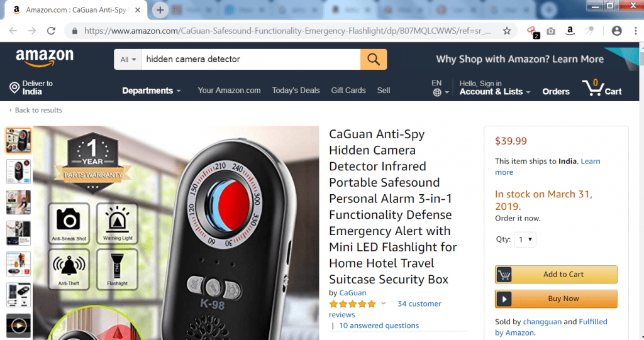Click the orange search magnifier button
644x340 pixels.
(374, 59)
